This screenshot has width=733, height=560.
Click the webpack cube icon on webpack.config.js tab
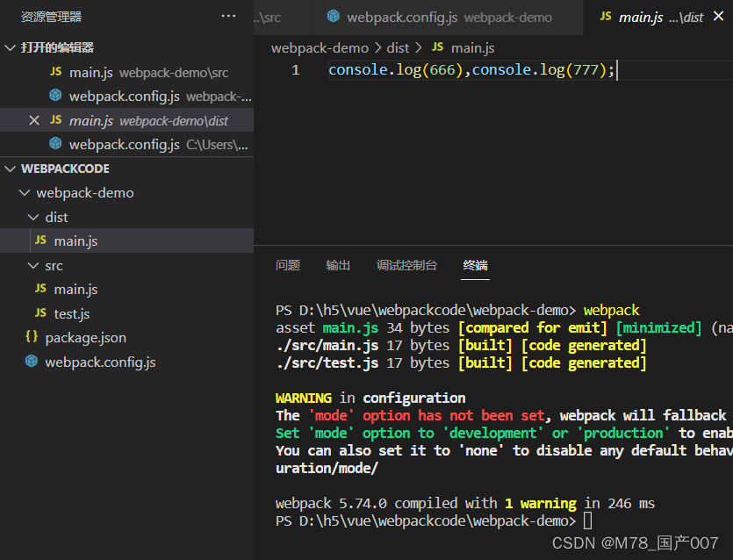(333, 16)
